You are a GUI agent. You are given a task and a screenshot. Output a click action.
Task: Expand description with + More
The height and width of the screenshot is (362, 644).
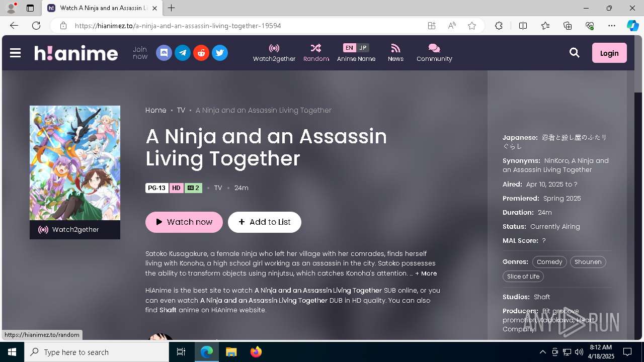(426, 274)
